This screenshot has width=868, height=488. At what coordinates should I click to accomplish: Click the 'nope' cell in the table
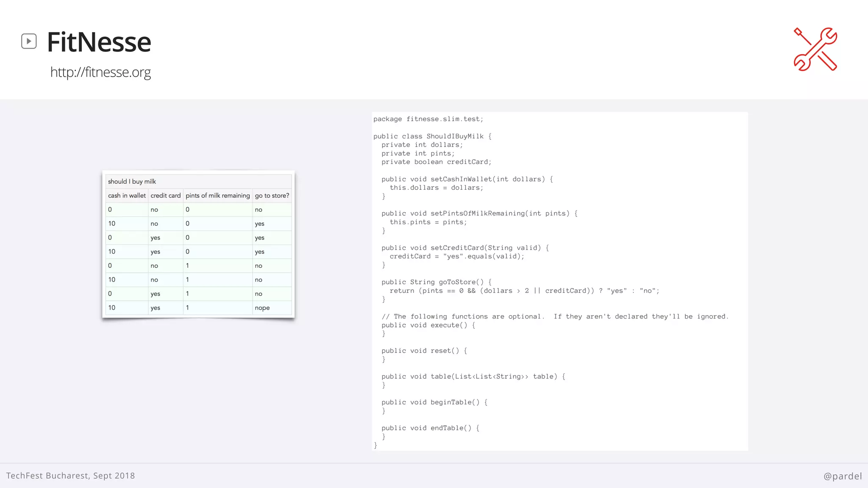262,308
